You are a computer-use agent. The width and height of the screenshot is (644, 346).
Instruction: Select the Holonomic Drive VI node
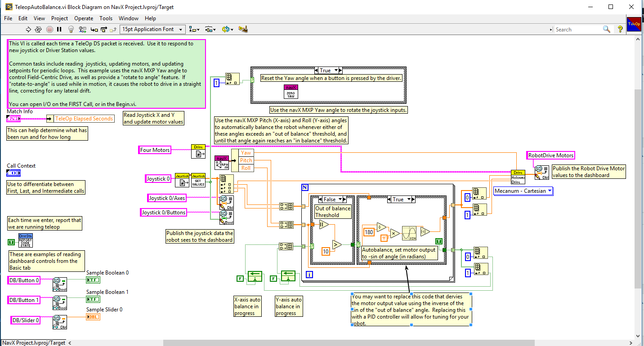point(518,177)
